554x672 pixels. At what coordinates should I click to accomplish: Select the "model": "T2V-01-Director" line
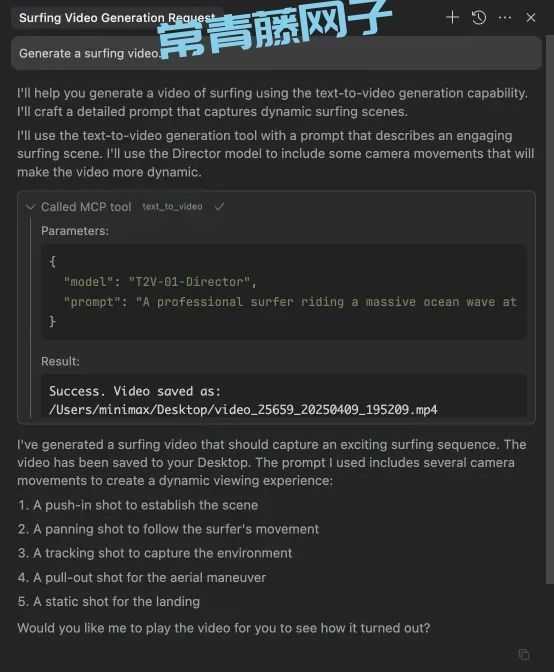[160, 282]
